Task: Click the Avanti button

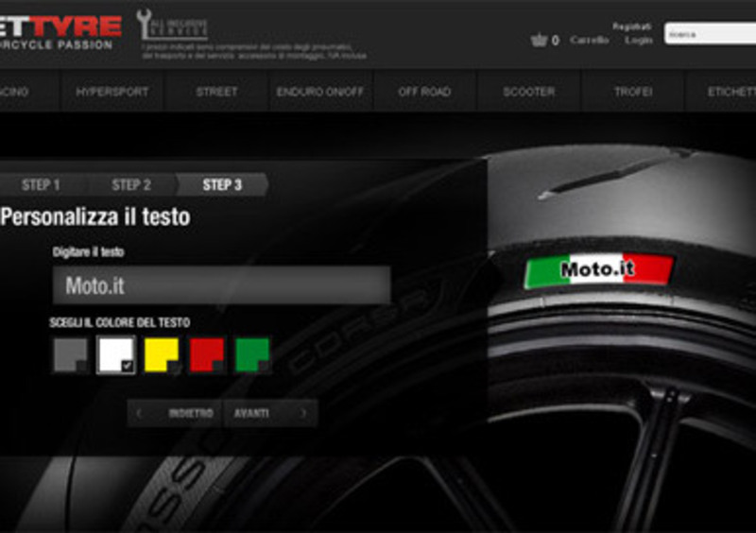Action: click(x=270, y=413)
